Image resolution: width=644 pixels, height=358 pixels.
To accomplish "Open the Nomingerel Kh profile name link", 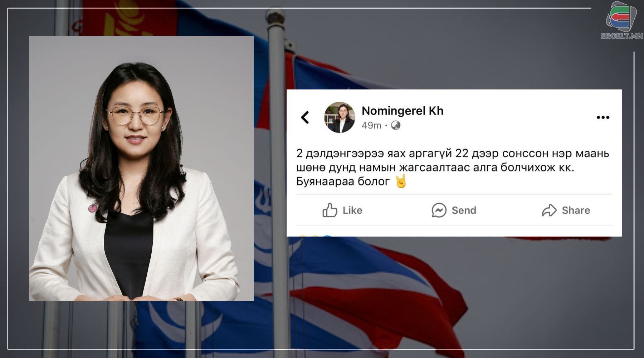I will (x=402, y=111).
